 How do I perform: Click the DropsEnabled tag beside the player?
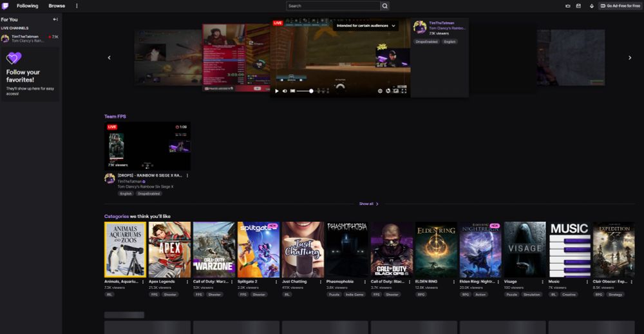(x=427, y=41)
